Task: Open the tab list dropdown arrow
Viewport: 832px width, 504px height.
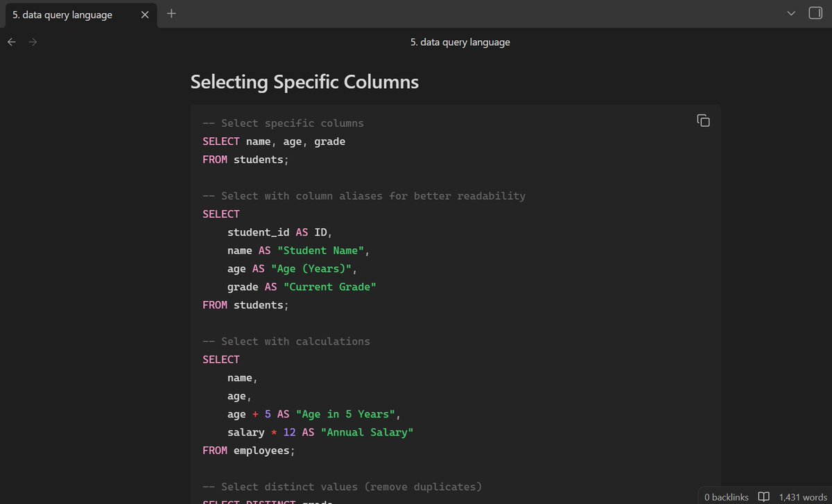Action: point(792,14)
